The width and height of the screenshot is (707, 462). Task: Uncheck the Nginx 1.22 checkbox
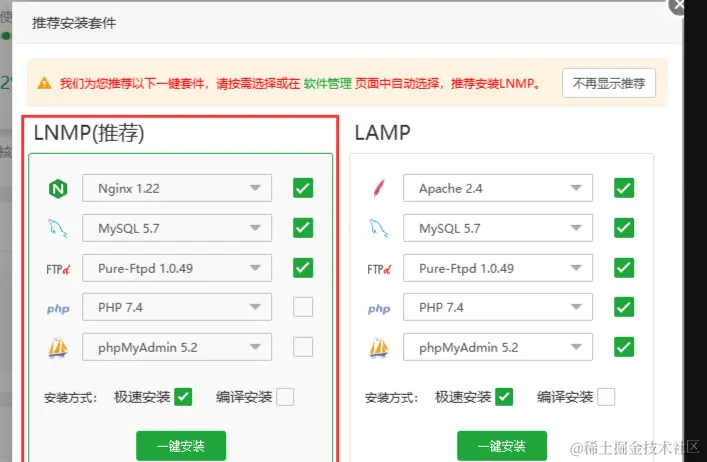click(303, 188)
